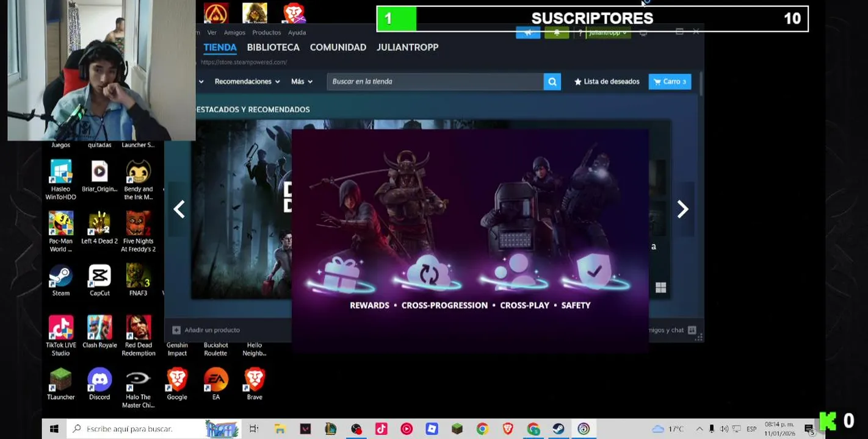Go to previous featured carousel item
The width and height of the screenshot is (868, 439).
[179, 209]
